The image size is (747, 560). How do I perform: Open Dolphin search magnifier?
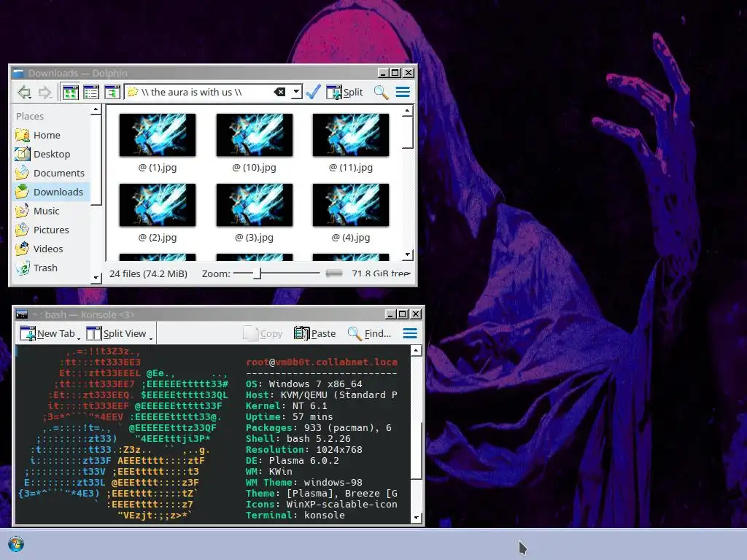coord(381,92)
